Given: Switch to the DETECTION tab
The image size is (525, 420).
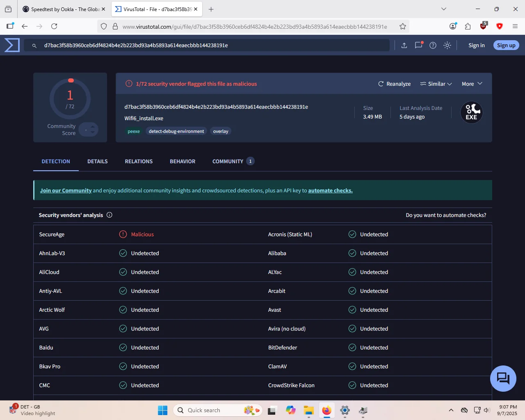Looking at the screenshot, I should tap(56, 162).
